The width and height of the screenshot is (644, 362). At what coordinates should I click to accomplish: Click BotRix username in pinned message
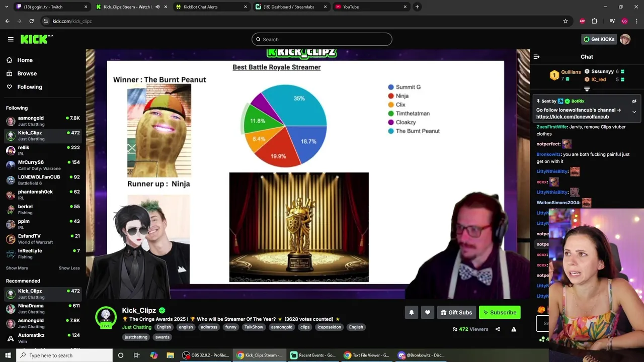pyautogui.click(x=578, y=101)
